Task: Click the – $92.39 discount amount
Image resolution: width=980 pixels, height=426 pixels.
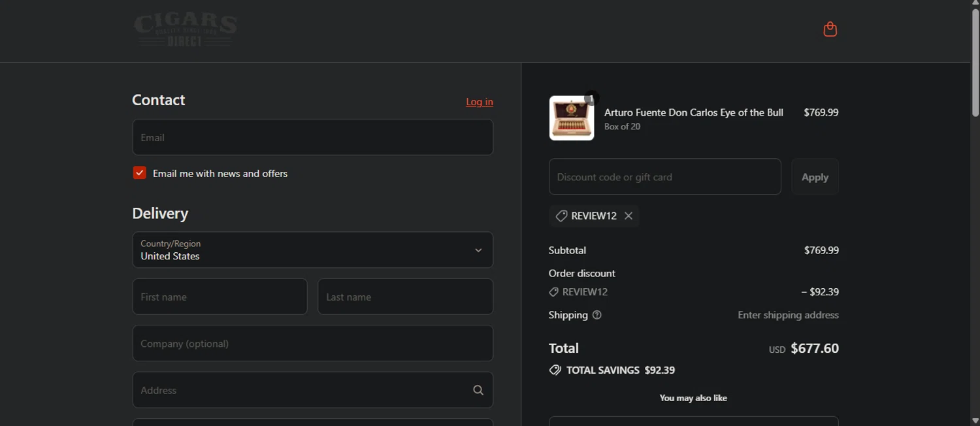Action: [820, 292]
